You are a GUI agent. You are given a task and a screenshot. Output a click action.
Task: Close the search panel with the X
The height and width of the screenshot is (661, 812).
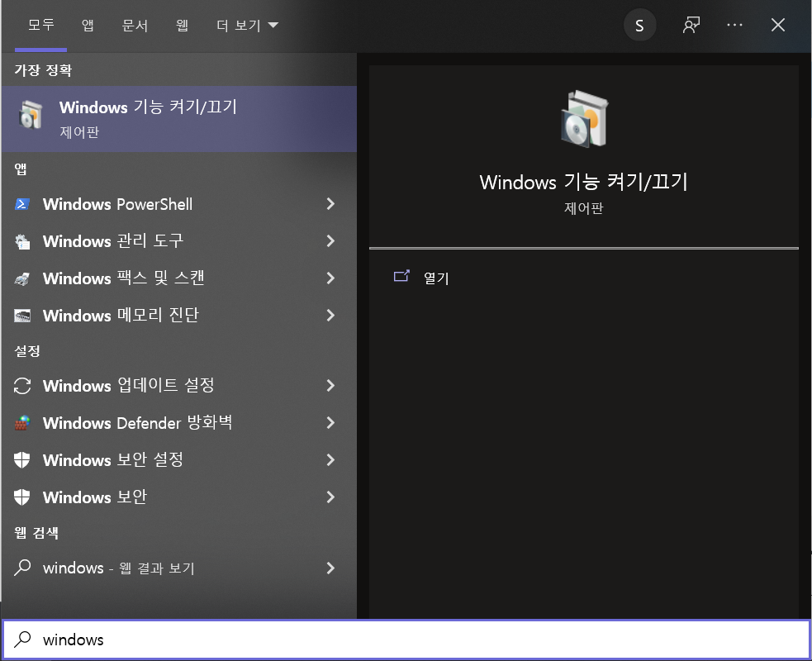pos(778,25)
